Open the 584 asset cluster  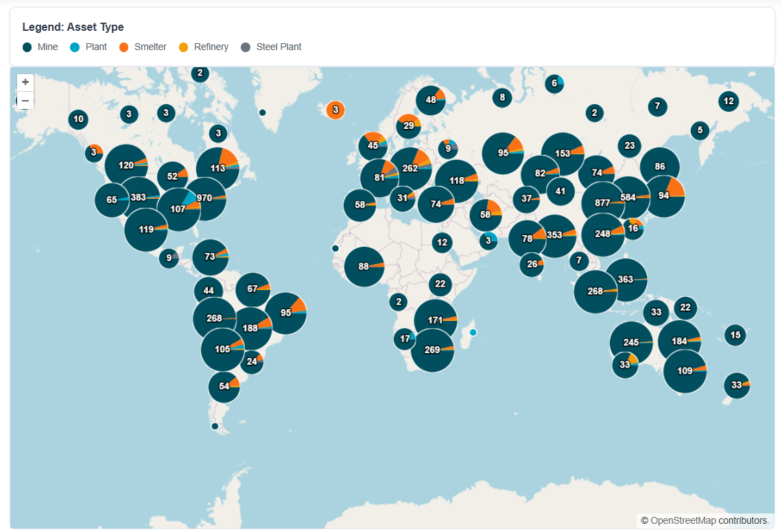[628, 197]
